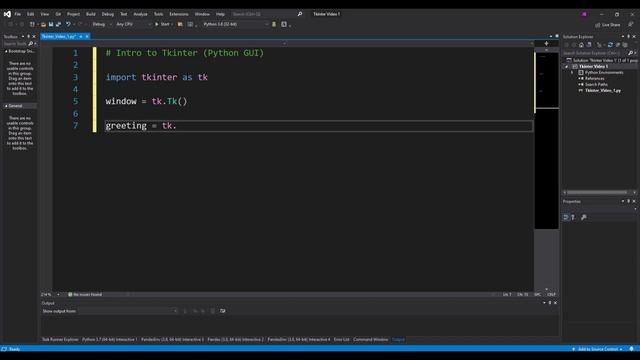Image resolution: width=640 pixels, height=360 pixels.
Task: Click the Solution Explorer search magnifier icon
Action: [x=630, y=53]
